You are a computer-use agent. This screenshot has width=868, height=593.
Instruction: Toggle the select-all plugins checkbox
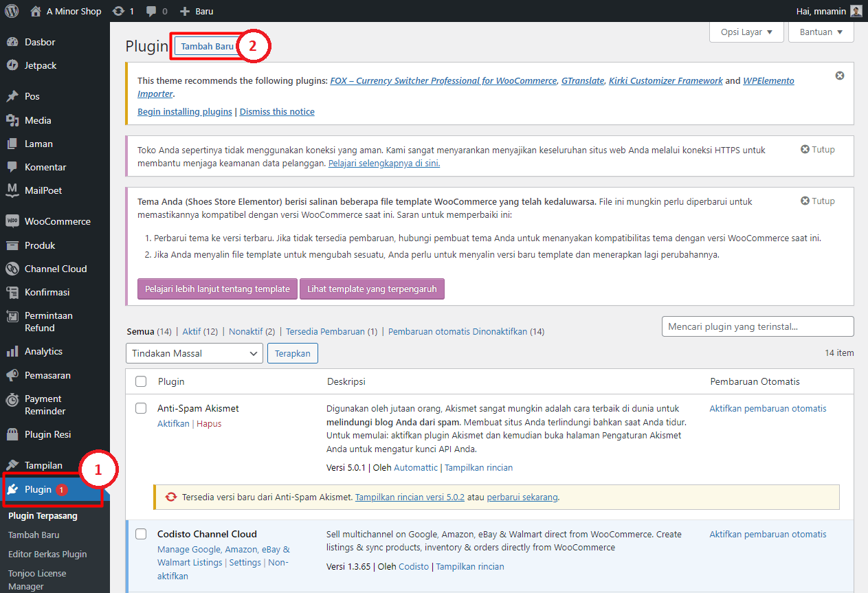(x=141, y=381)
